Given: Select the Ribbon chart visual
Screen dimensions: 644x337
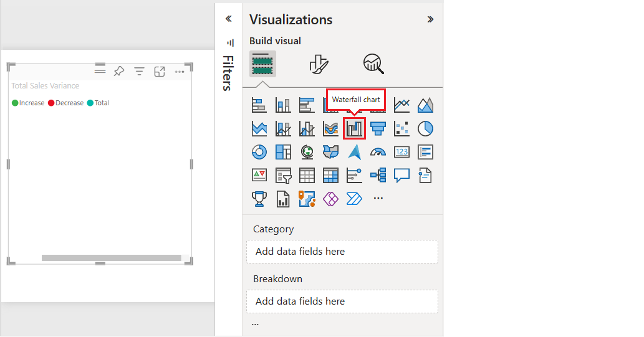Looking at the screenshot, I should tap(330, 128).
